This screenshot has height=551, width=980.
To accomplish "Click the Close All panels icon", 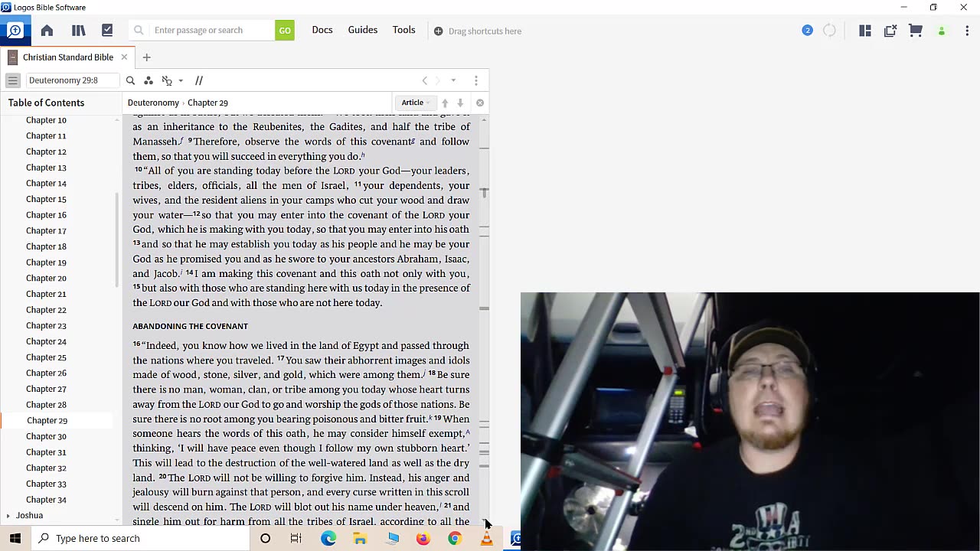I will point(890,31).
